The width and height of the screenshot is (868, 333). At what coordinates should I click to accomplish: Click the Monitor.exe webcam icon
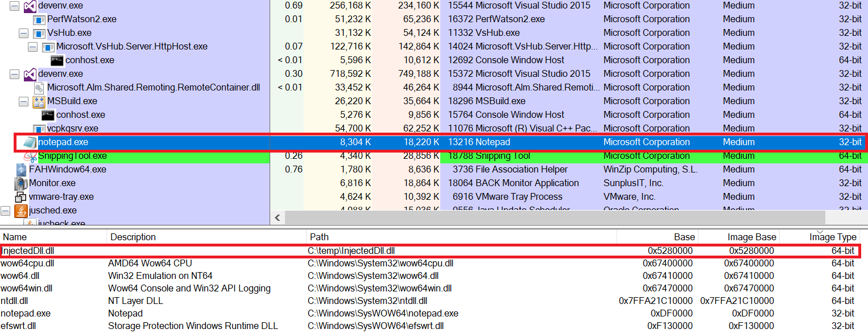[x=21, y=183]
